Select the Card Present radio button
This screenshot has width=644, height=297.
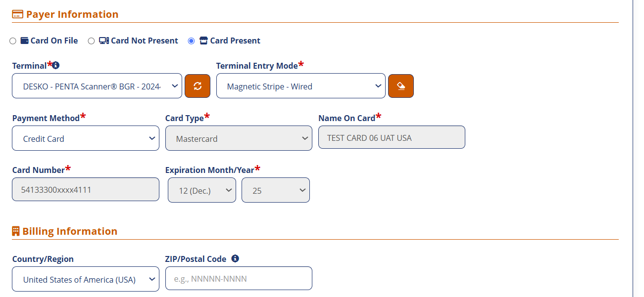[191, 41]
